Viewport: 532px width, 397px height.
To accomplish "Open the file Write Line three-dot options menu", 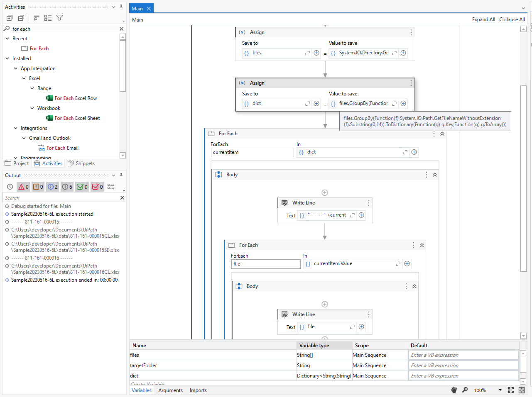I will 369,314.
